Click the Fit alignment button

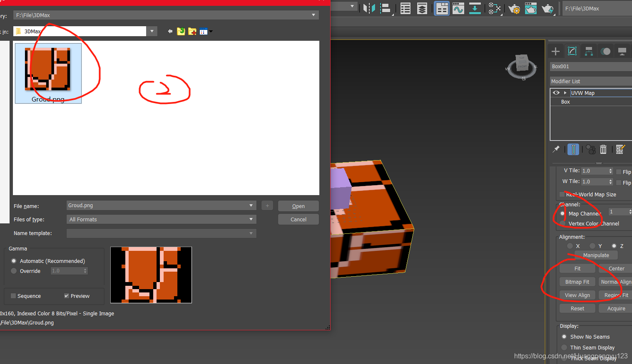[x=577, y=268]
